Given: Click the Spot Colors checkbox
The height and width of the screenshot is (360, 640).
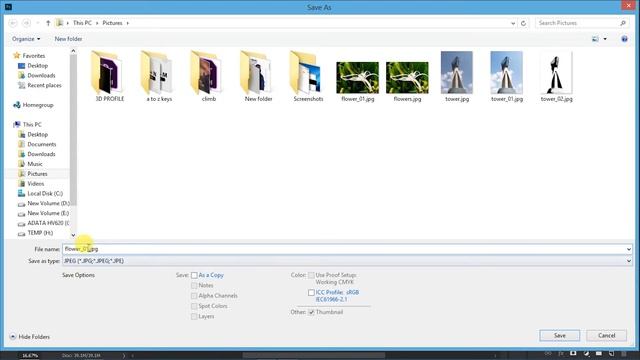Looking at the screenshot, I should click(x=194, y=306).
